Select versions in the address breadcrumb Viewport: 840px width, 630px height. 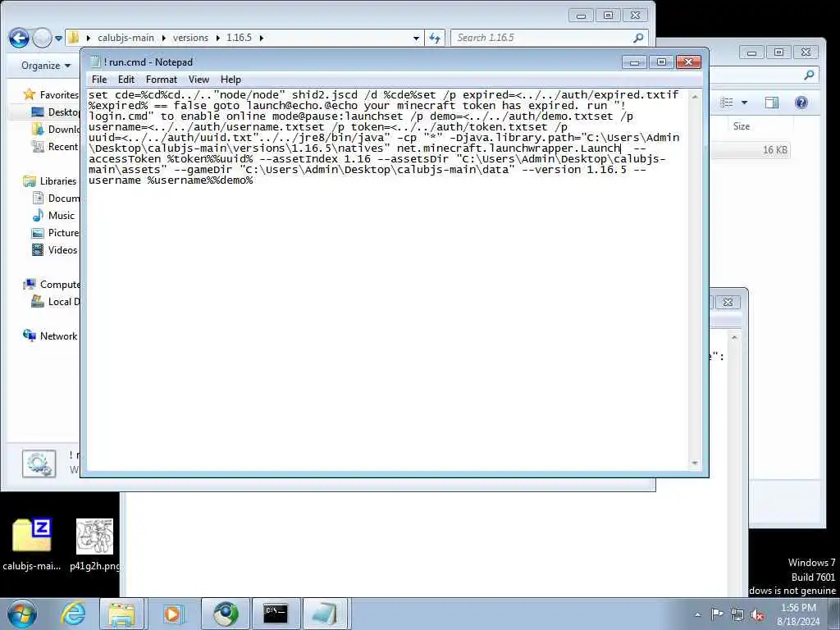(x=190, y=38)
